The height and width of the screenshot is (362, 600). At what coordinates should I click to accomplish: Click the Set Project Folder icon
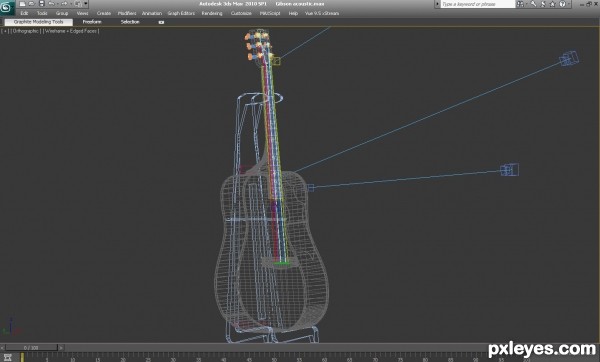click(x=78, y=4)
